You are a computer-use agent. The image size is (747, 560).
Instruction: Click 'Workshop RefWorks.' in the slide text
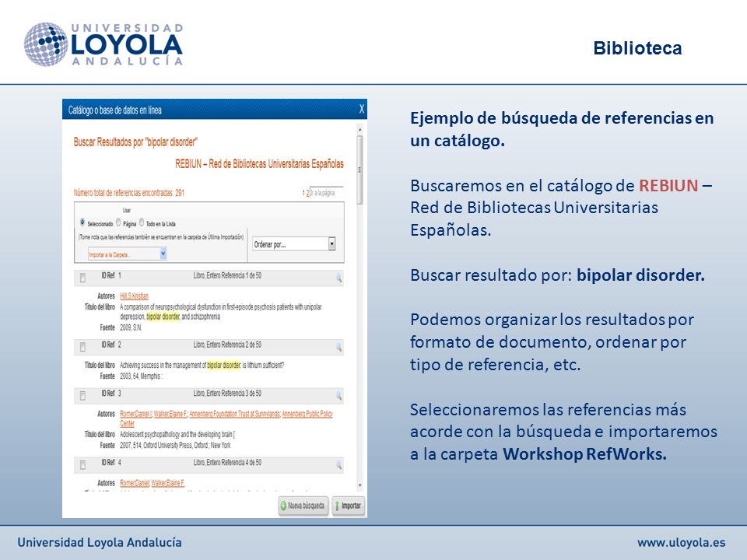pos(584,453)
